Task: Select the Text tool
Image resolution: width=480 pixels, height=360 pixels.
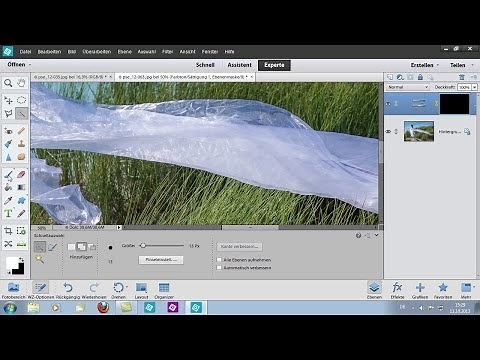Action: (8, 213)
